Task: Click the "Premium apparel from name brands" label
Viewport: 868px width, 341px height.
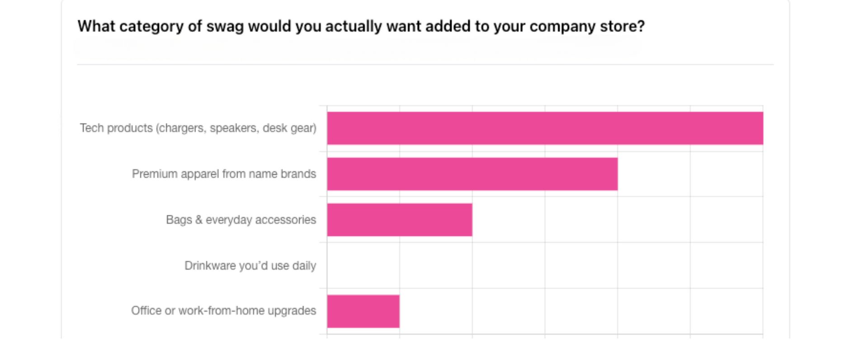Action: [224, 174]
